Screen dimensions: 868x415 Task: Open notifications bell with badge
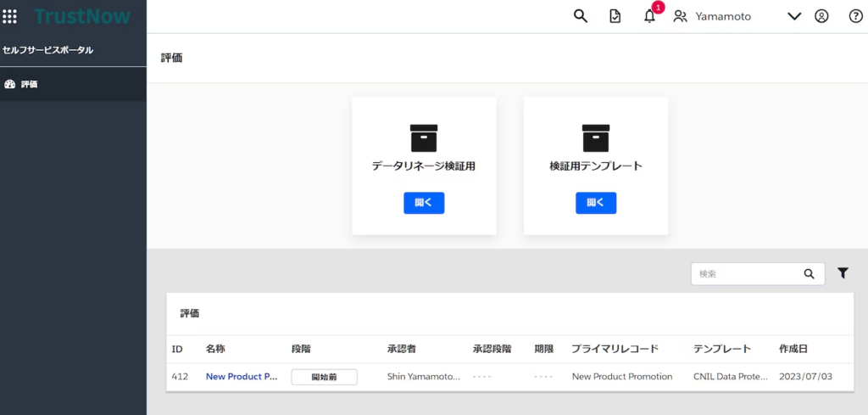pyautogui.click(x=649, y=16)
